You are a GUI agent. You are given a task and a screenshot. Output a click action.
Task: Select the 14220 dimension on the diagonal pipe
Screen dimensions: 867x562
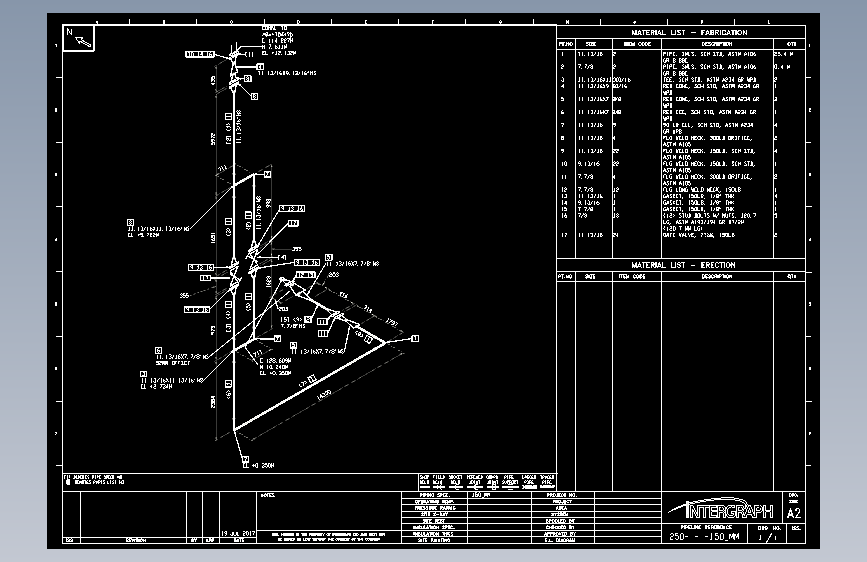pos(324,395)
